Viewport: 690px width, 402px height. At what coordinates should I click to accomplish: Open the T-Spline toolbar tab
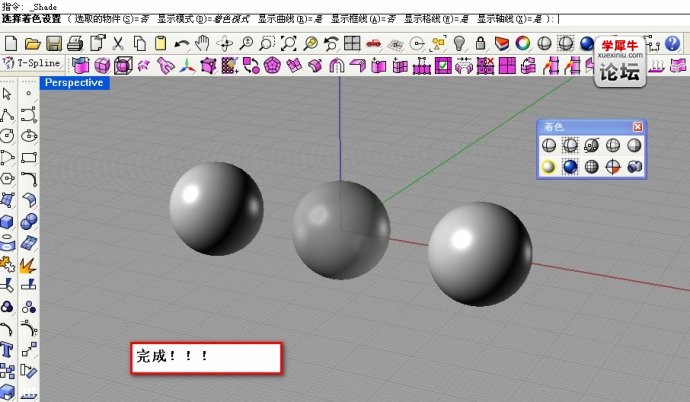tap(32, 63)
